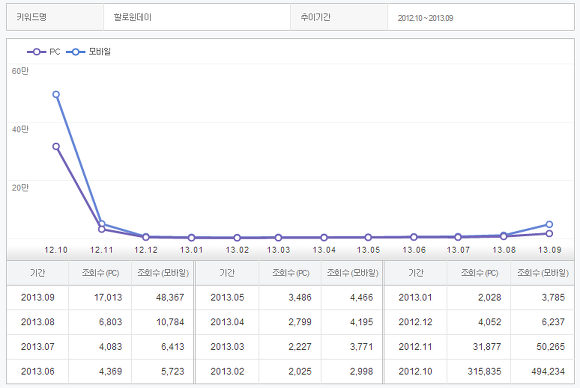The image size is (580, 388).
Task: Click the 4,466 mobile views cell
Action: 352,297
